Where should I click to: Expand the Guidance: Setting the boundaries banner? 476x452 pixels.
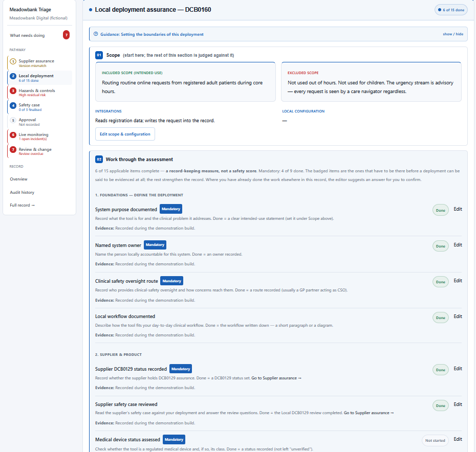point(278,34)
